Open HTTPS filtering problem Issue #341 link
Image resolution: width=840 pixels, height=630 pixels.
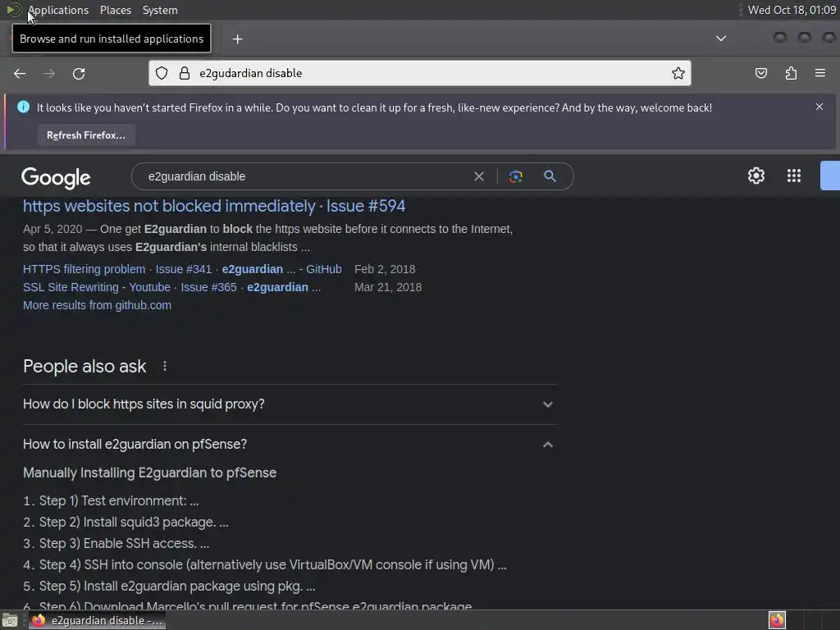(182, 269)
